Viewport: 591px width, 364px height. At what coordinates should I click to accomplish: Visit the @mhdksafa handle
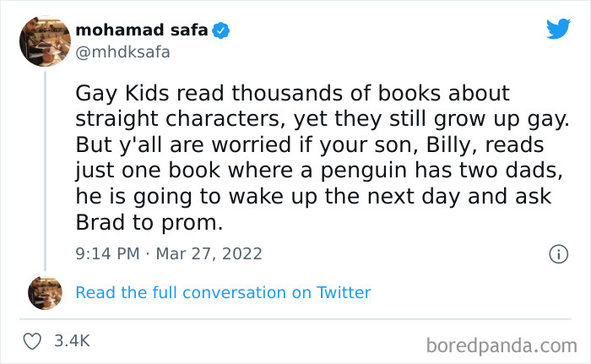click(123, 52)
